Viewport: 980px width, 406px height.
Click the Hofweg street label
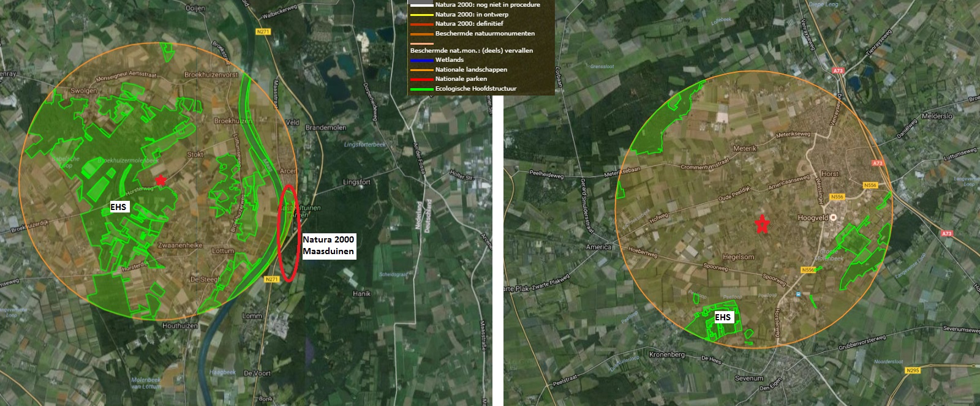pyautogui.click(x=658, y=216)
